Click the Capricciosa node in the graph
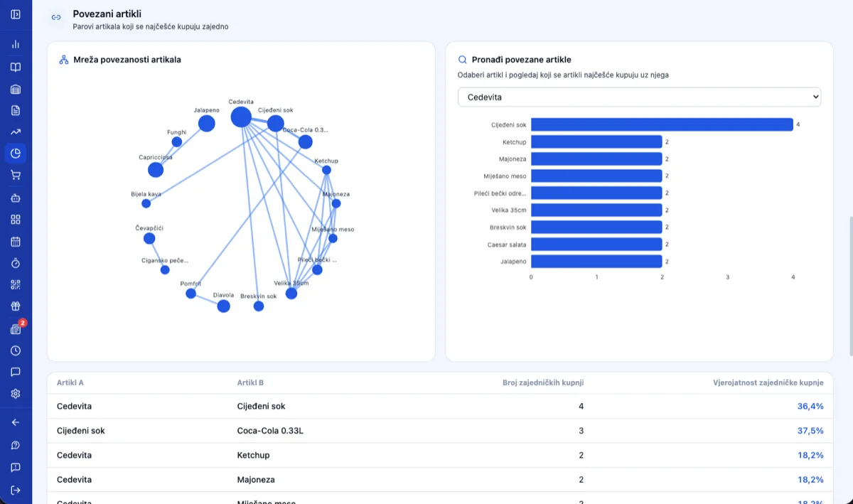The height and width of the screenshot is (504, 853). coord(156,170)
